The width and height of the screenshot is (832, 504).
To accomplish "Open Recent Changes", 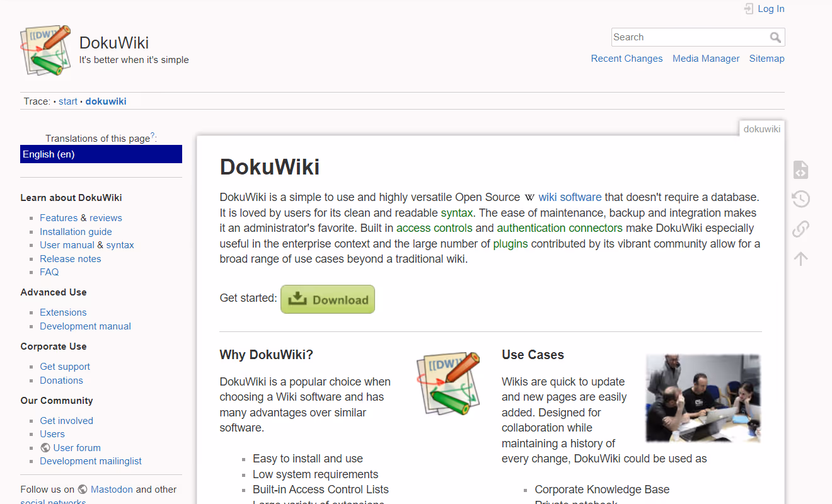I will tap(627, 59).
